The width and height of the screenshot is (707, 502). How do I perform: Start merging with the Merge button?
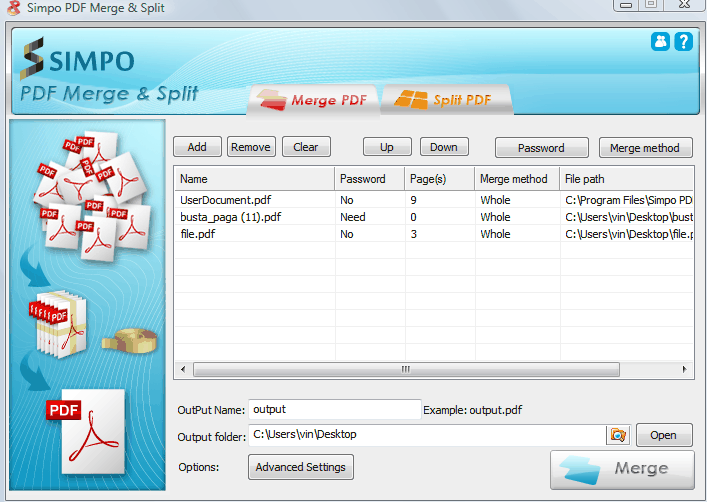tap(622, 470)
